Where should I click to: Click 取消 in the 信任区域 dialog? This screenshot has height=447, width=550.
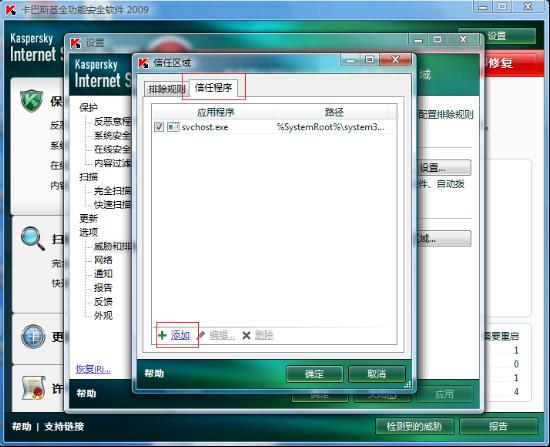[x=377, y=374]
